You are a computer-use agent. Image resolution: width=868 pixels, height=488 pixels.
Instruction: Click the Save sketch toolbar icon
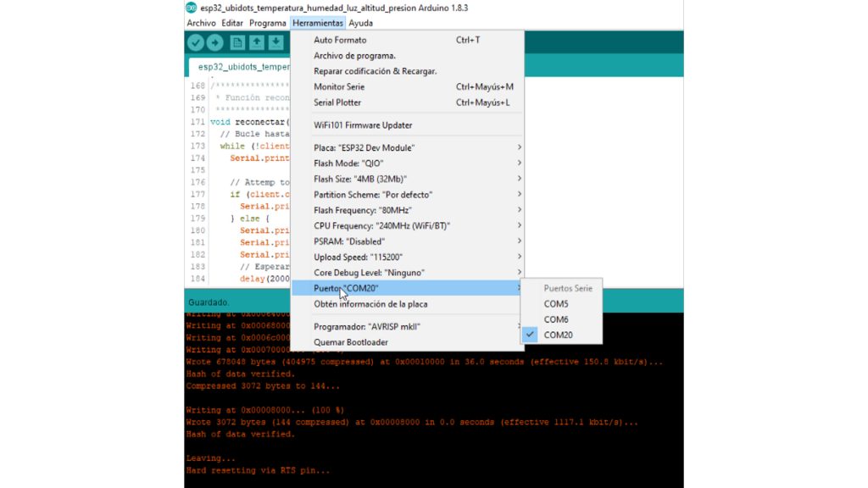pos(275,43)
